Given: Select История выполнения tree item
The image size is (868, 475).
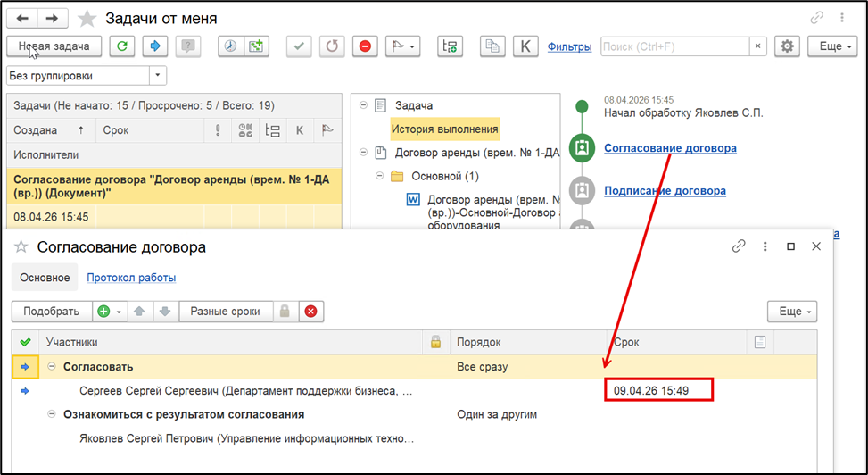Looking at the screenshot, I should tap(444, 129).
